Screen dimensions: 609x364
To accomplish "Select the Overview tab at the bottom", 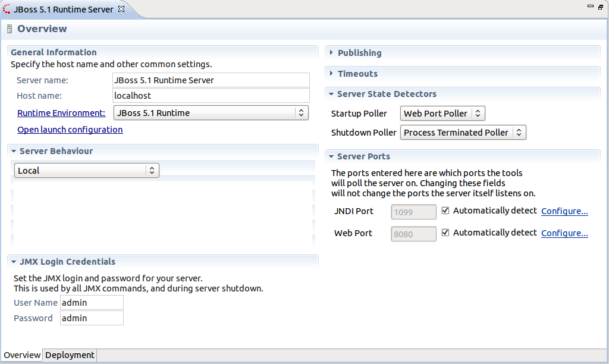I will click(22, 355).
